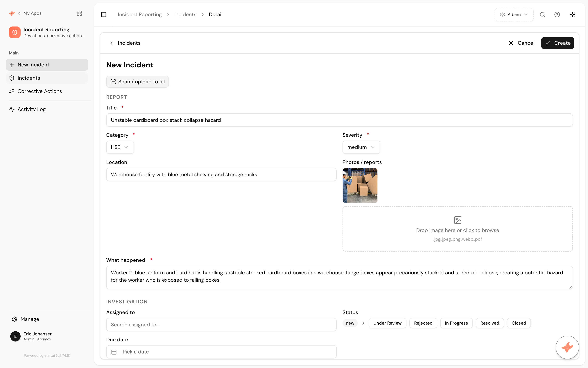This screenshot has height=368, width=588.
Task: Open the apps grid icon
Action: 79,13
